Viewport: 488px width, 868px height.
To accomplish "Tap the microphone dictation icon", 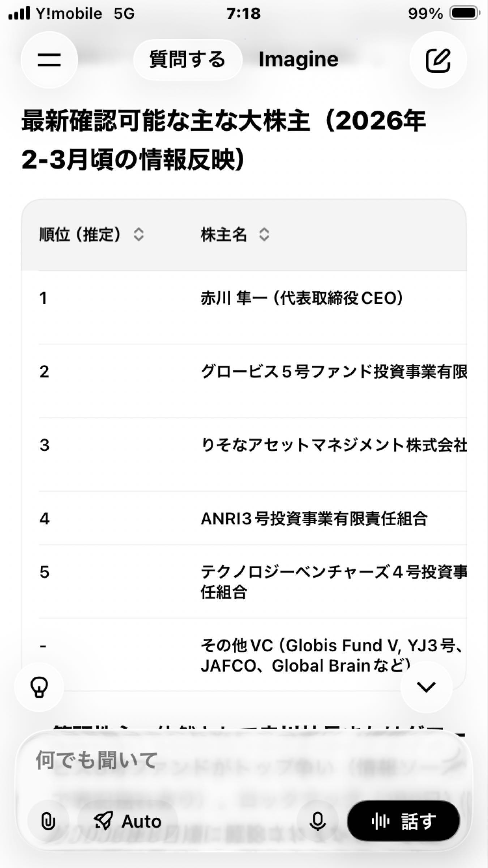I will [x=317, y=821].
